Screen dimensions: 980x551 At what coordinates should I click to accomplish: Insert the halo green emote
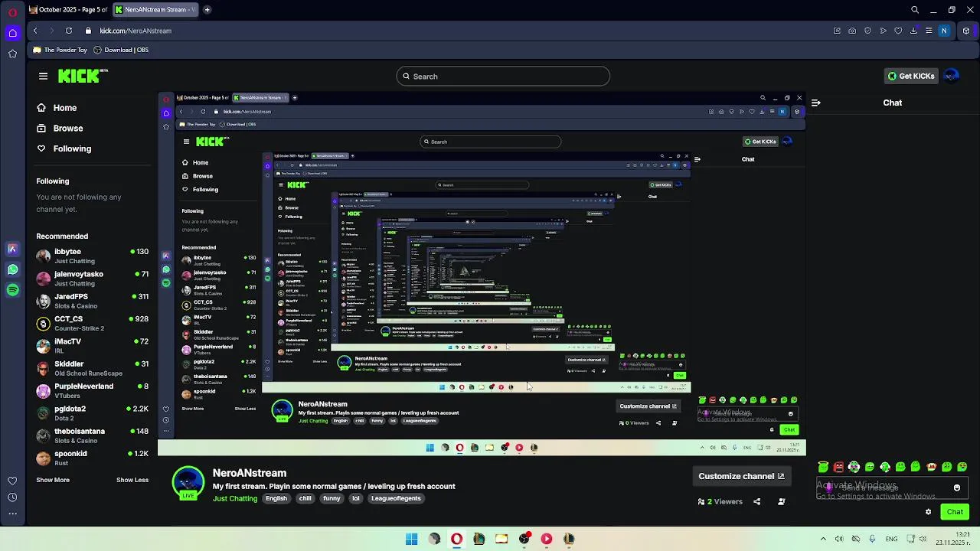[x=823, y=467]
